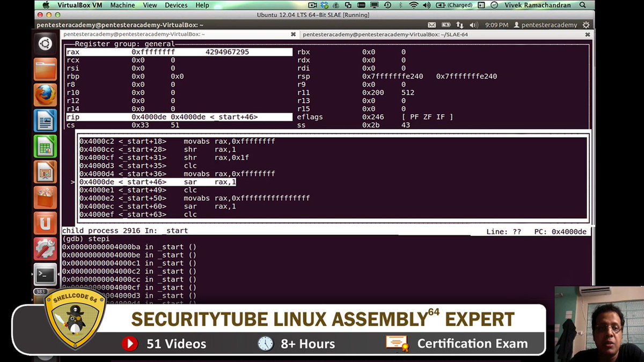Open the Help menu
The height and width of the screenshot is (362, 644).
(x=202, y=5)
